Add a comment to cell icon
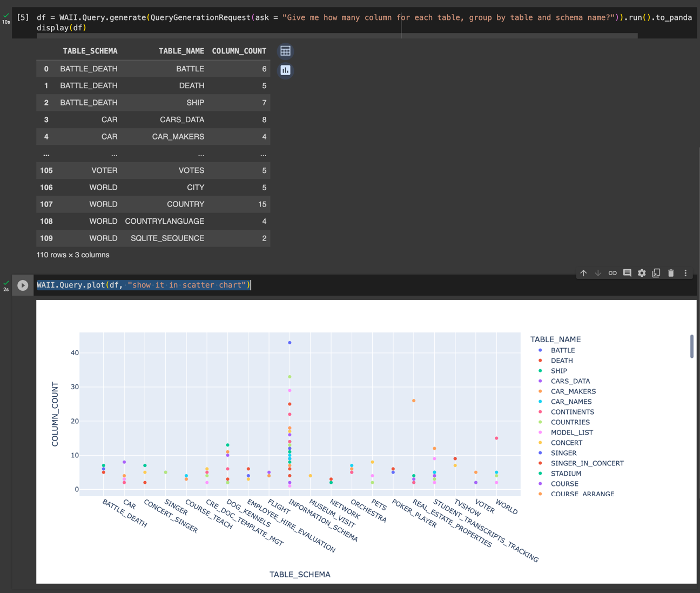 click(x=627, y=273)
